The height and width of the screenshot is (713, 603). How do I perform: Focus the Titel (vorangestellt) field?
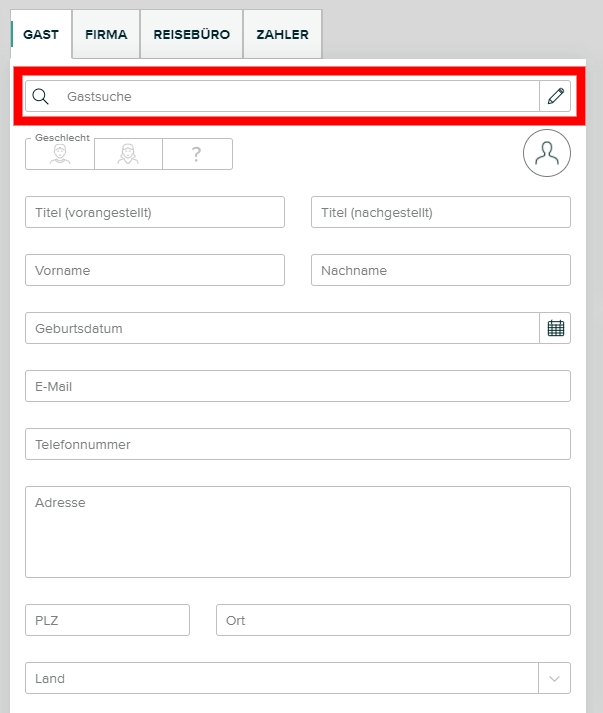pos(155,212)
